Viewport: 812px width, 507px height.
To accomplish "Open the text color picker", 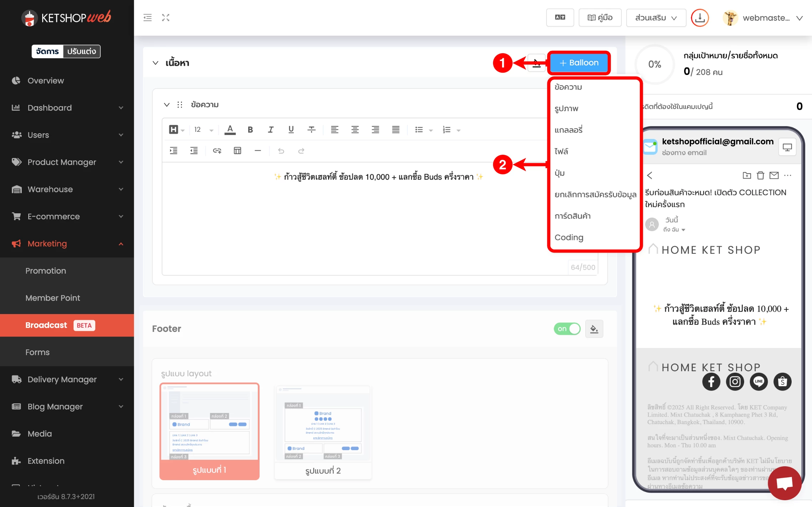I will (230, 130).
